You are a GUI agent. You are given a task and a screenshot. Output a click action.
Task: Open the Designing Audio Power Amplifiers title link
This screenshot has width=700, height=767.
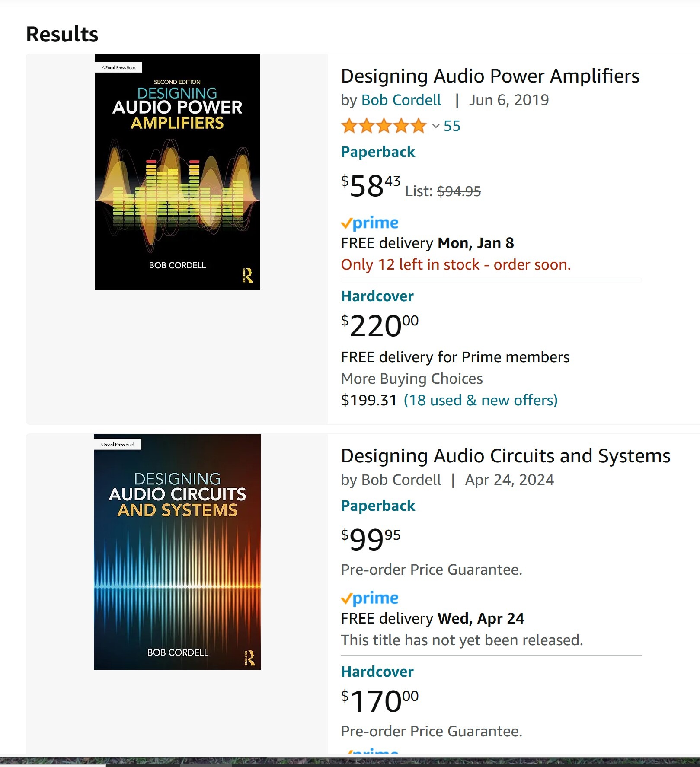point(490,76)
